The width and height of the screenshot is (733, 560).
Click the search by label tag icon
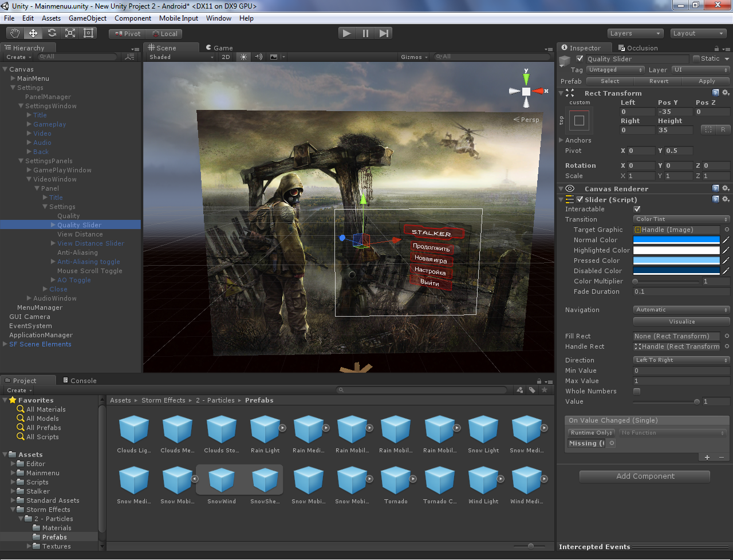coord(532,390)
